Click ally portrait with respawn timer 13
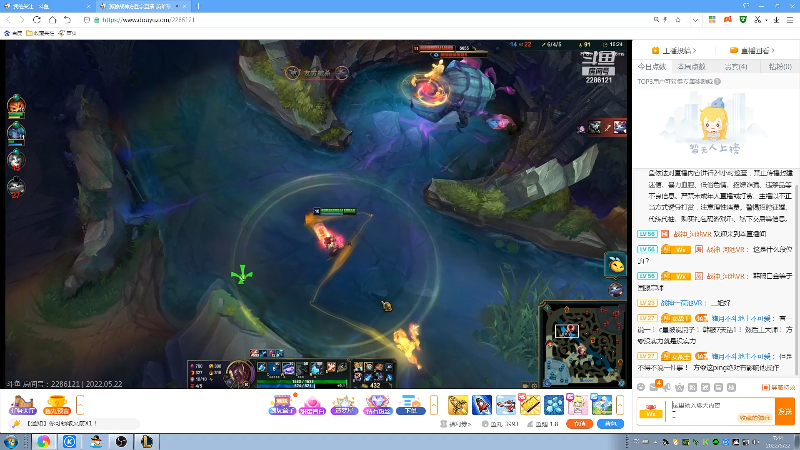 [x=16, y=160]
